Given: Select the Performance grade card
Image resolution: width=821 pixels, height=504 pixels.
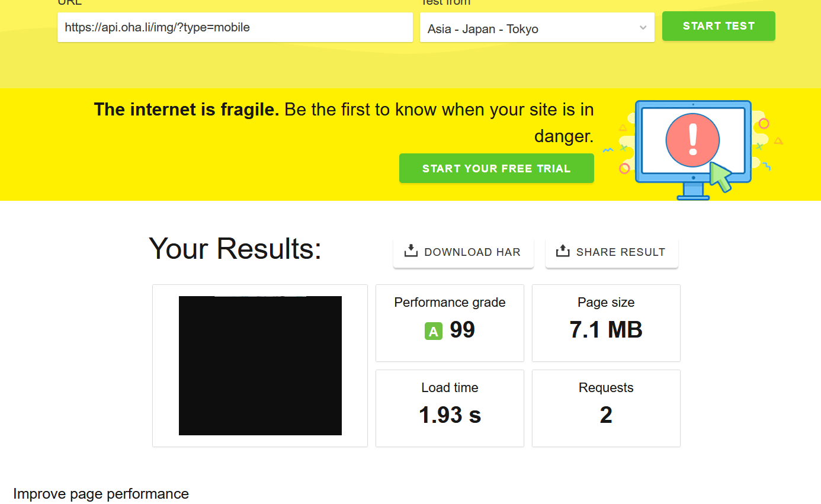Looking at the screenshot, I should pos(450,323).
